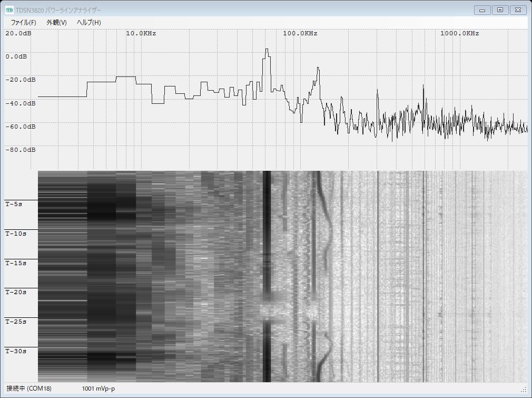Open the ファイル(F) menu

click(x=23, y=23)
